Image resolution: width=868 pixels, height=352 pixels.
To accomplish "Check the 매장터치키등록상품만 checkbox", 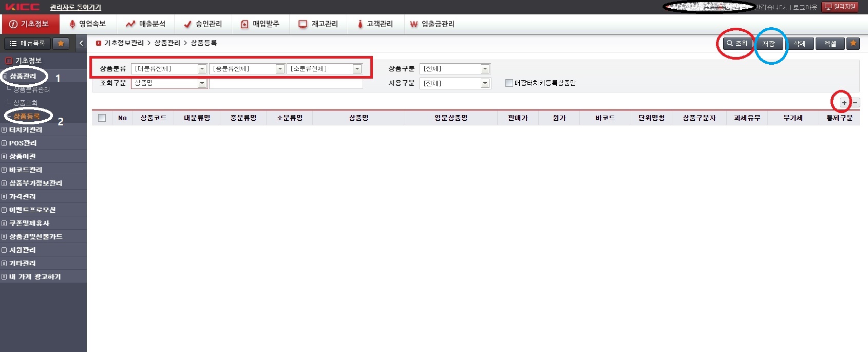I will (509, 83).
